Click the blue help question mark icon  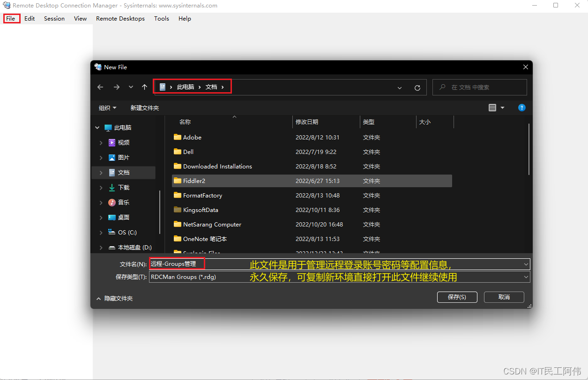click(x=521, y=108)
